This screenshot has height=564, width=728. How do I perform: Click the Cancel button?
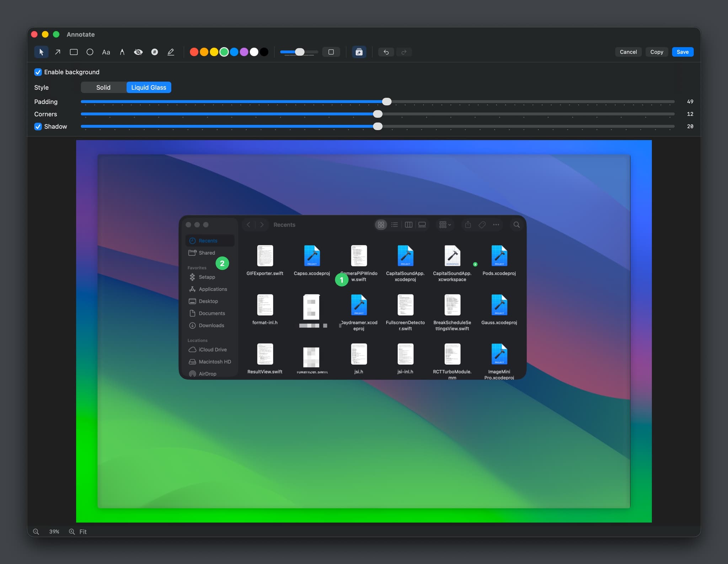628,52
